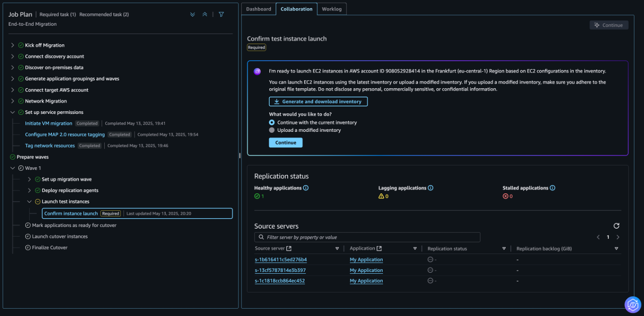Expand the Kick off Migration task
This screenshot has height=316, width=644.
12,45
